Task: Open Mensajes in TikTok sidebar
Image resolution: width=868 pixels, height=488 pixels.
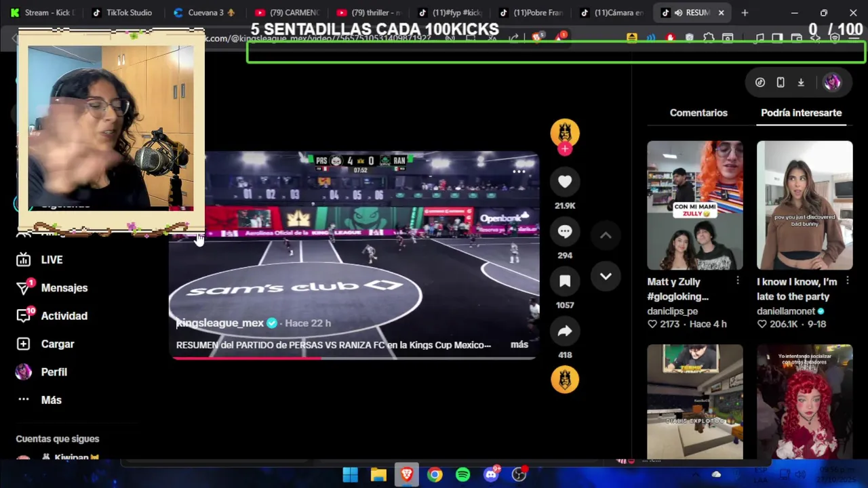Action: tap(64, 287)
